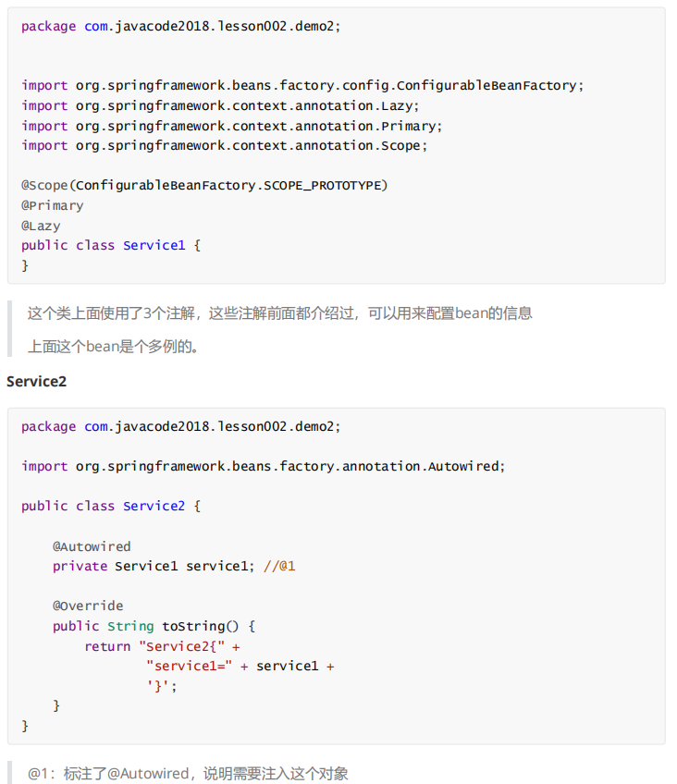Click the first package declaration line
The height and width of the screenshot is (784, 677).
coord(181,26)
